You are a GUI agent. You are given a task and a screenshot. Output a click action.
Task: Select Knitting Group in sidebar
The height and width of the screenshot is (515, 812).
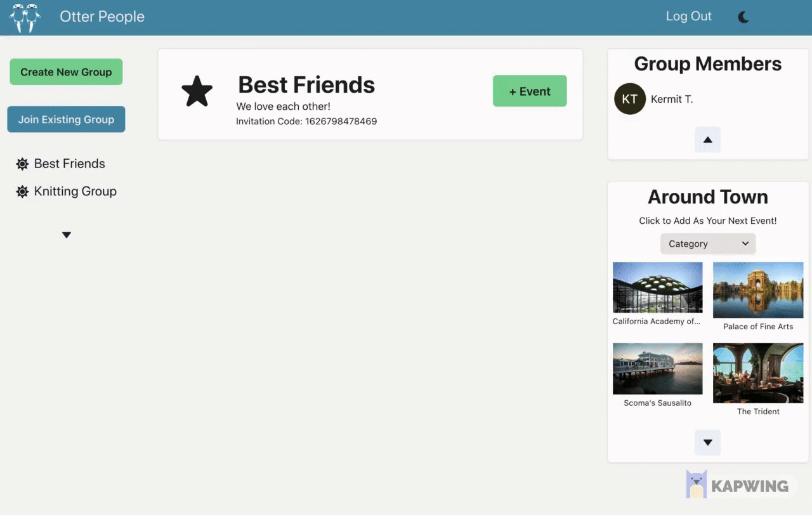pyautogui.click(x=75, y=191)
